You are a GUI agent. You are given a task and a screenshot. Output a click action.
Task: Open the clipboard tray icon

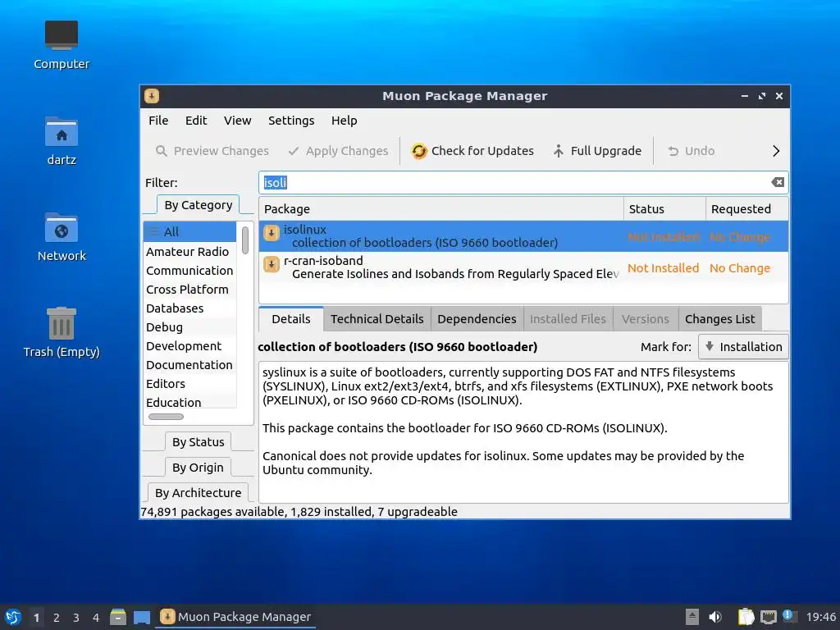pos(746,617)
